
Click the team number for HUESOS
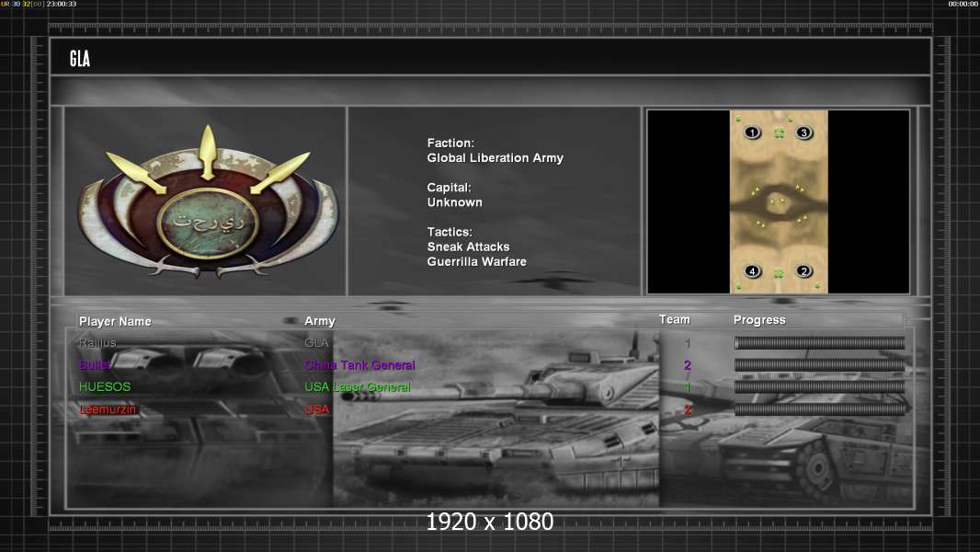[x=688, y=387]
